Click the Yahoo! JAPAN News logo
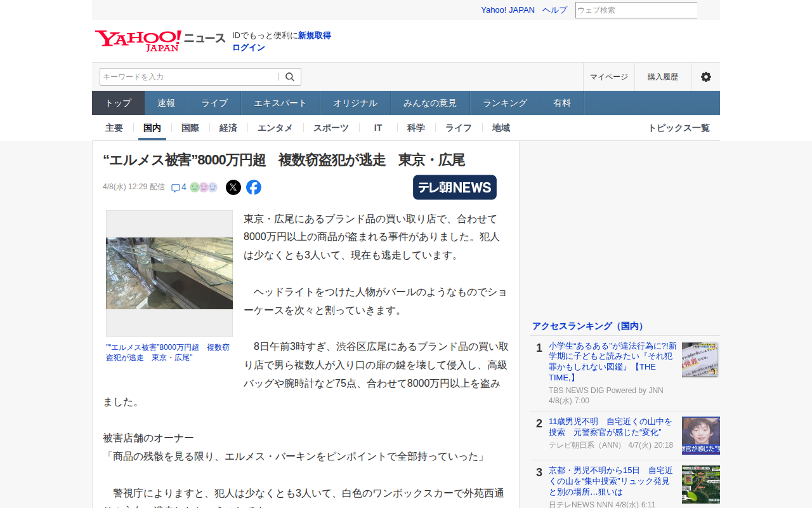Screen dimensions: 812x508 click(x=160, y=41)
